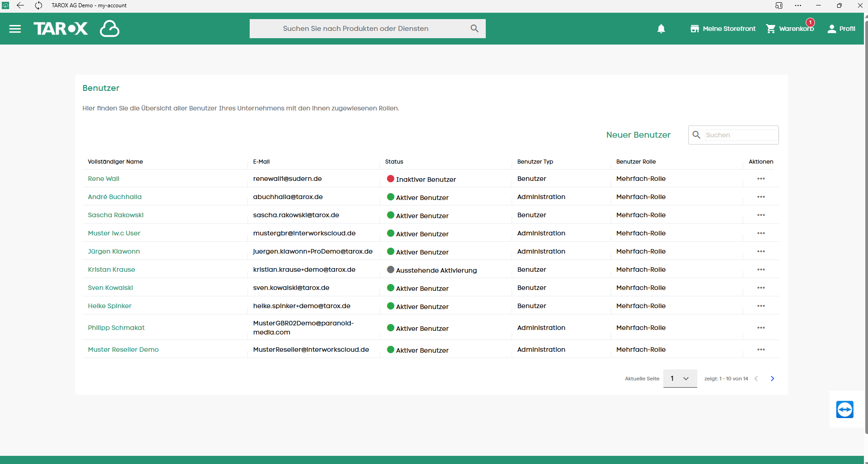868x464 pixels.
Task: Open the Profil menu
Action: [841, 29]
